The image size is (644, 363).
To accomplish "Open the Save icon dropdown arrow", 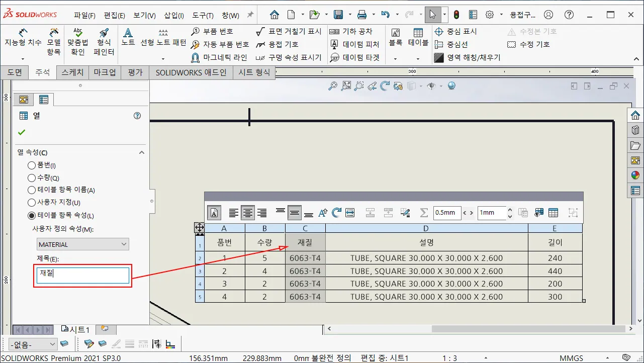I will pyautogui.click(x=350, y=15).
